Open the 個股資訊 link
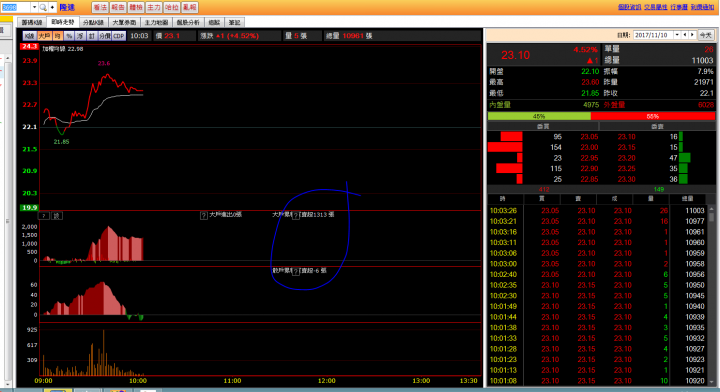This screenshot has width=720, height=392. coord(629,7)
